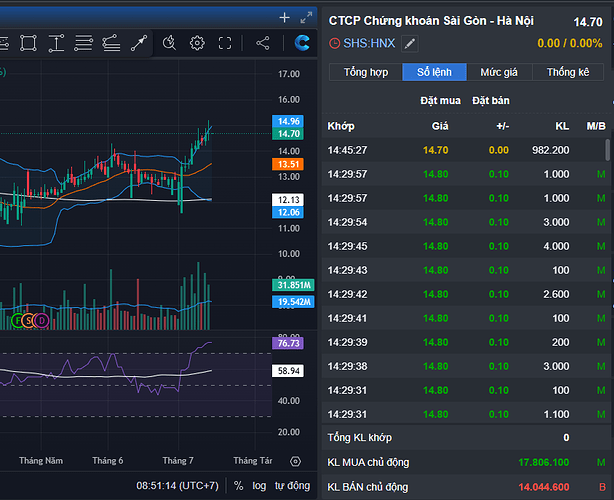
Task: Open chart settings gear in toolbar
Action: (198, 43)
